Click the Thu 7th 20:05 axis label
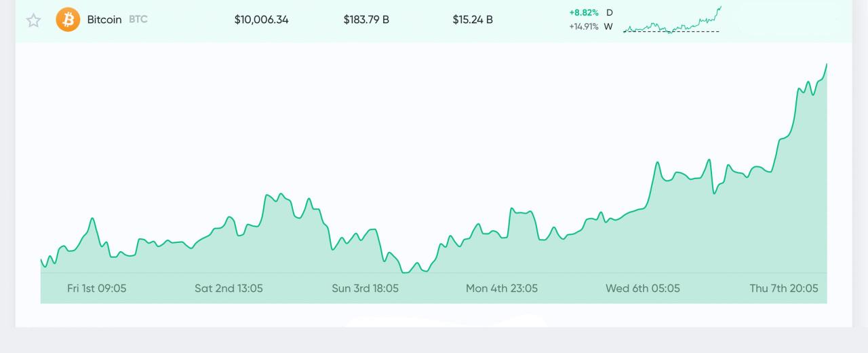This screenshot has width=868, height=353. click(x=783, y=289)
